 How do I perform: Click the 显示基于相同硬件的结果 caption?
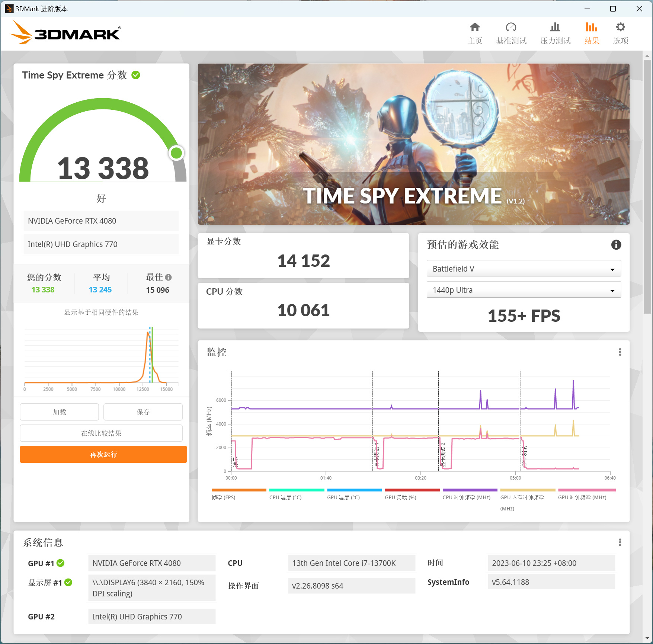(x=101, y=313)
